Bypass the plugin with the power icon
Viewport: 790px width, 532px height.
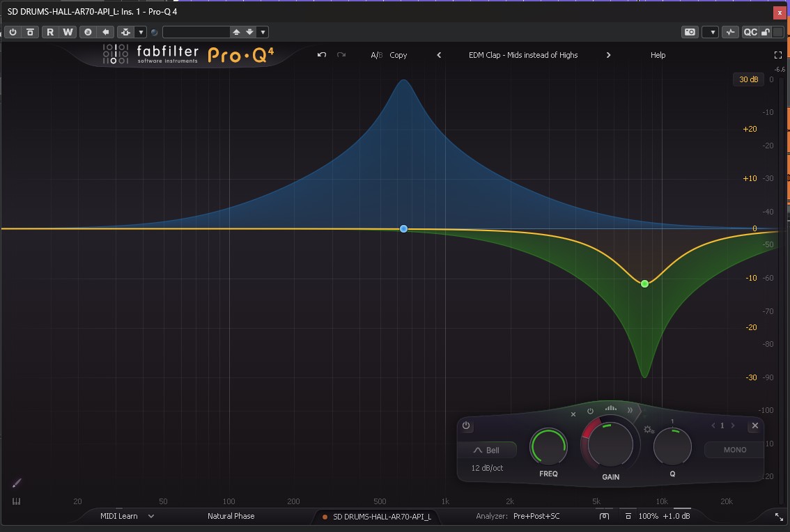coord(13,32)
